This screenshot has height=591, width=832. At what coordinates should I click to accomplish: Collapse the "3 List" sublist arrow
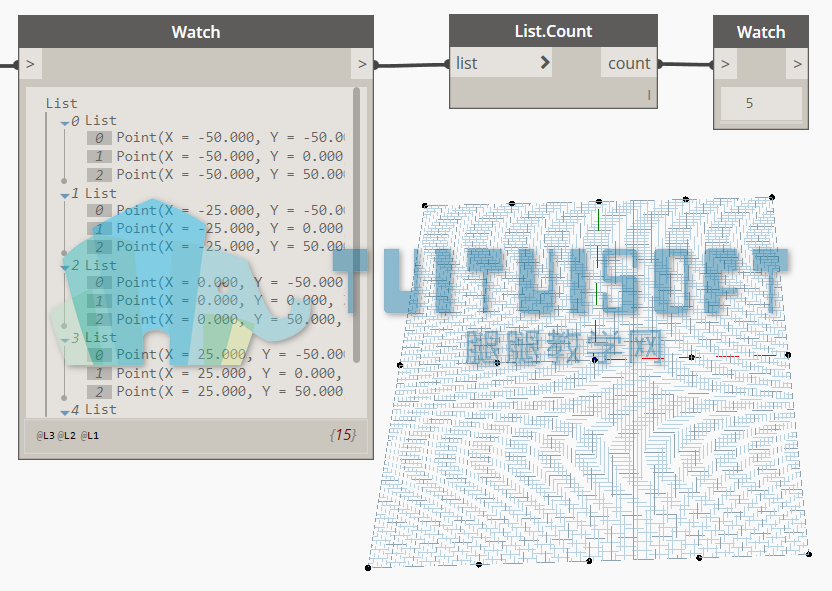tap(65, 340)
